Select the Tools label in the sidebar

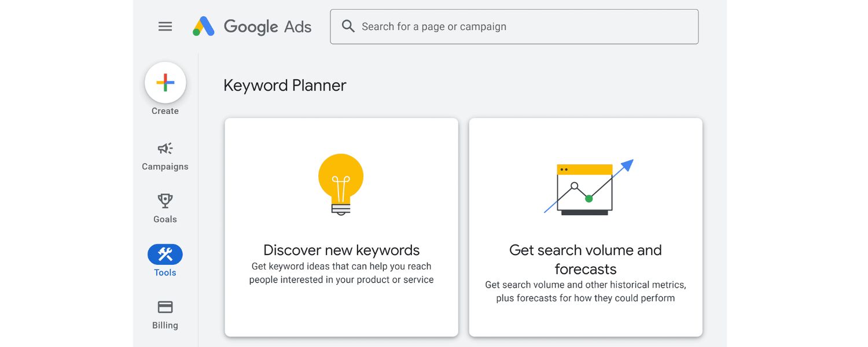(x=165, y=272)
